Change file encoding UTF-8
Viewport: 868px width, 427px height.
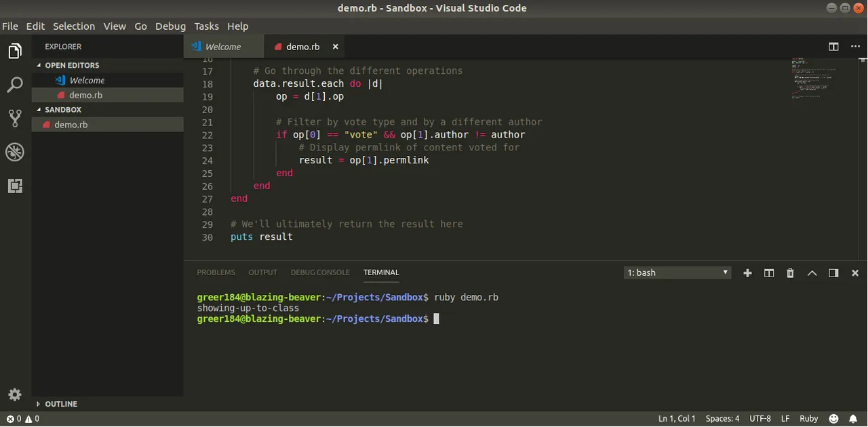click(x=760, y=419)
